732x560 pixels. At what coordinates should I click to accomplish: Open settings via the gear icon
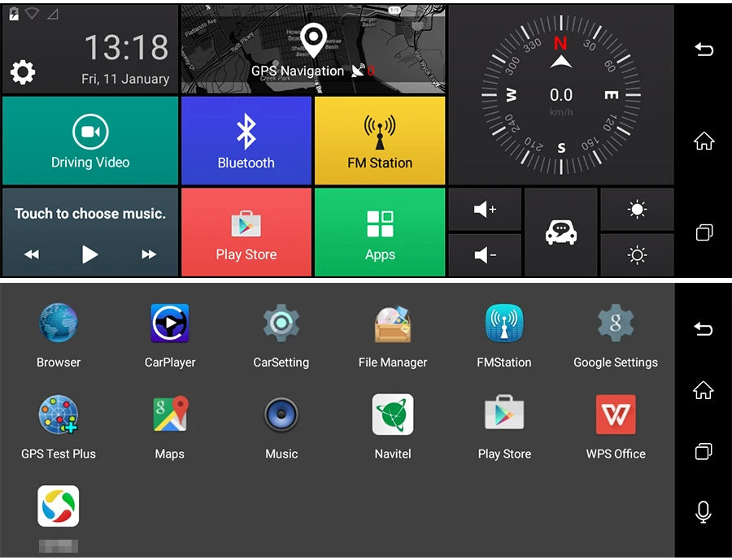pos(23,72)
